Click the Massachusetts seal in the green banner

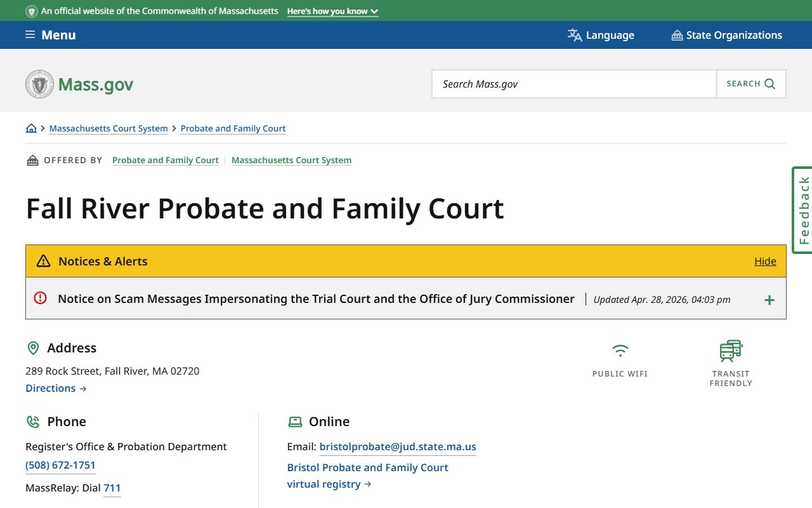31,11
